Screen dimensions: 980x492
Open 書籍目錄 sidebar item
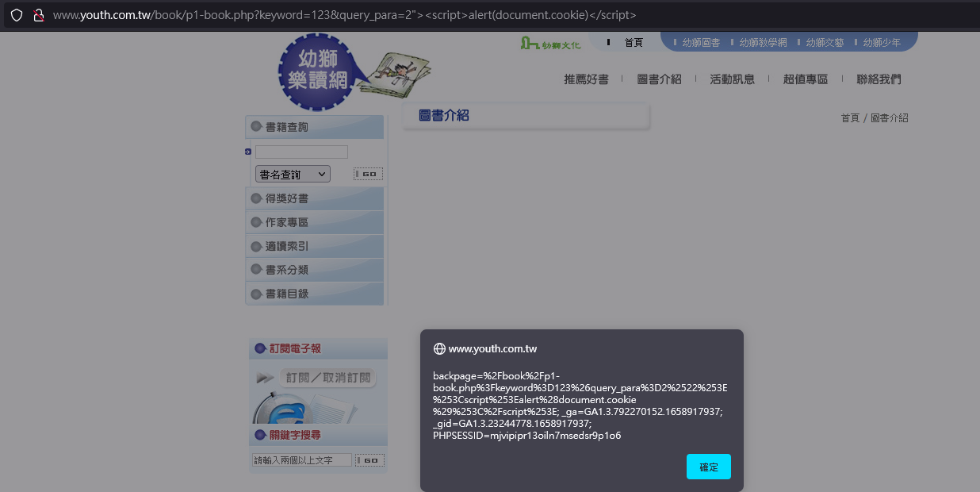pos(315,294)
